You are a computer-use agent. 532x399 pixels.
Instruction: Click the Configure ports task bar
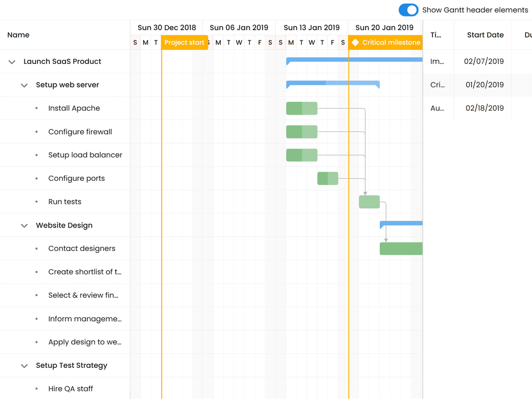(x=327, y=178)
